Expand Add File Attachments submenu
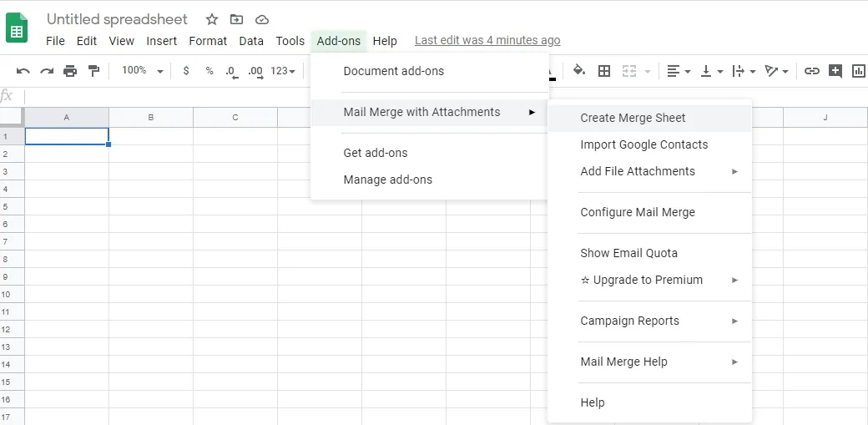 (734, 172)
